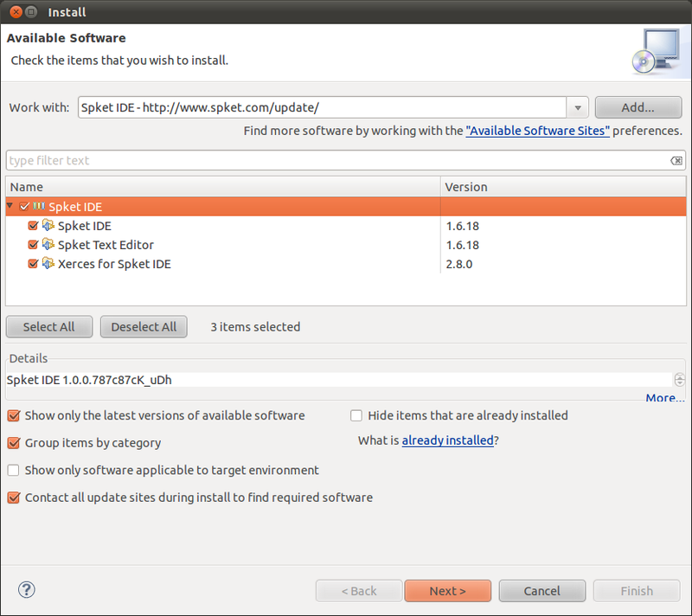
Task: Disable Contact all update sites option
Action: (x=14, y=497)
